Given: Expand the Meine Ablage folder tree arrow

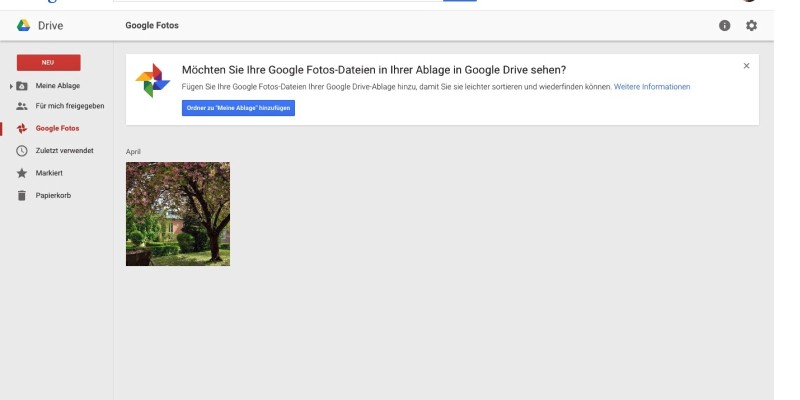Looking at the screenshot, I should point(11,86).
